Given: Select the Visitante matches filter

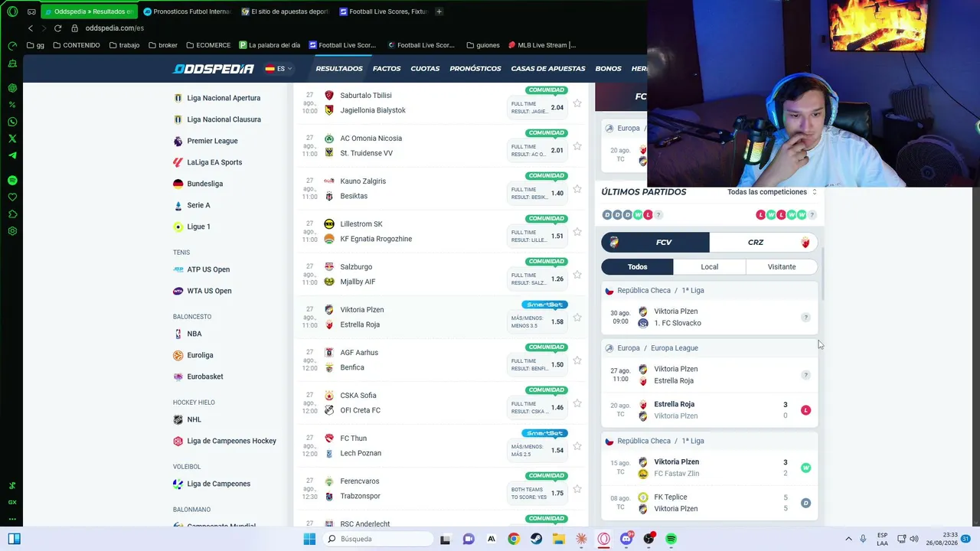Looking at the screenshot, I should [x=782, y=267].
